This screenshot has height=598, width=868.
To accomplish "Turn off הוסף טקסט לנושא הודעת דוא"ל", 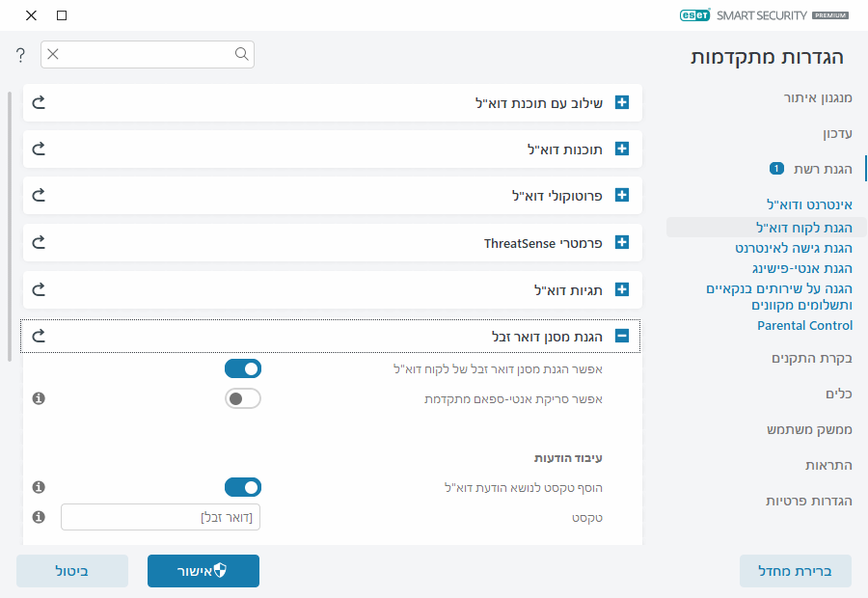I will (x=243, y=487).
